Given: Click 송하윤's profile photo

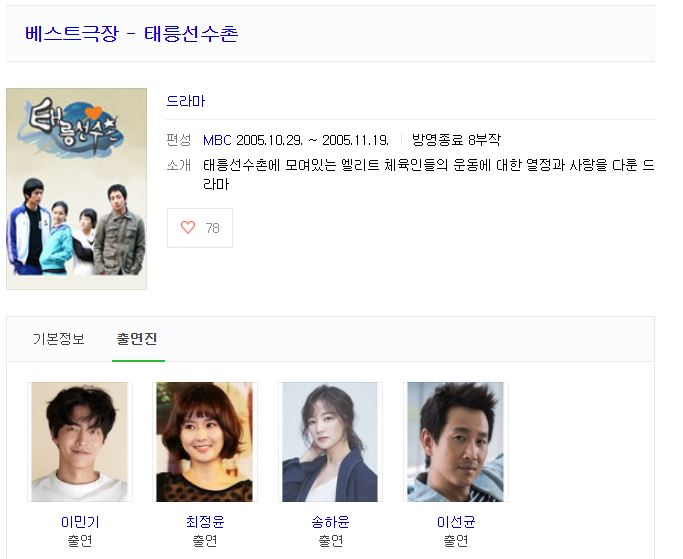Looking at the screenshot, I should tap(330, 442).
